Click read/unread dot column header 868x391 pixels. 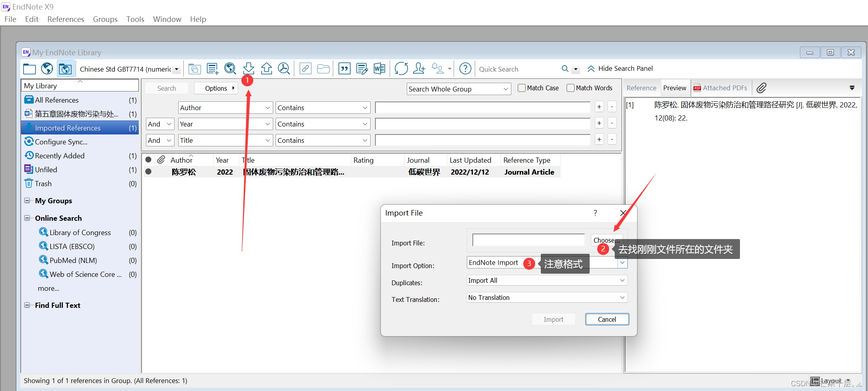tap(148, 160)
